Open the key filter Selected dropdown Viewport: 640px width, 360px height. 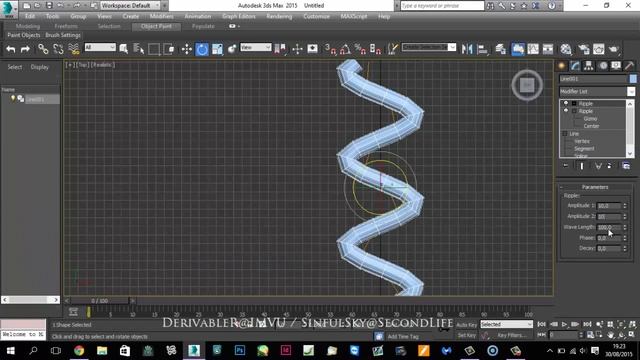pyautogui.click(x=507, y=324)
